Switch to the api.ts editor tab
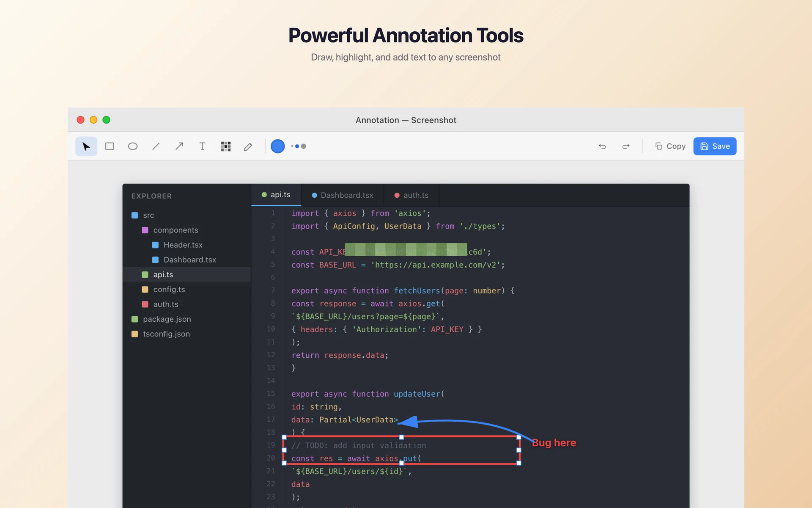Image resolution: width=812 pixels, height=508 pixels. [276, 195]
